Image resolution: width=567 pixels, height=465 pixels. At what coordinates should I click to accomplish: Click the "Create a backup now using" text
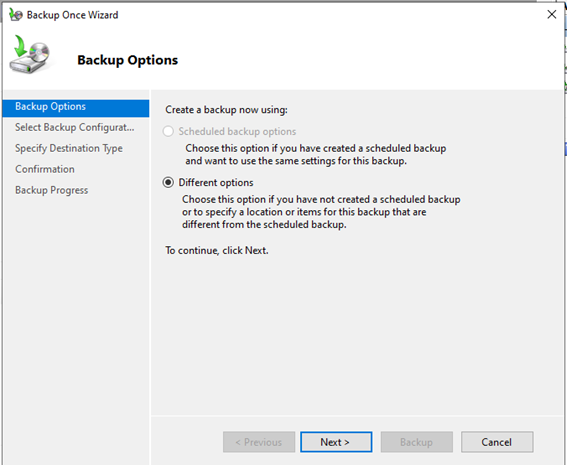(x=226, y=110)
